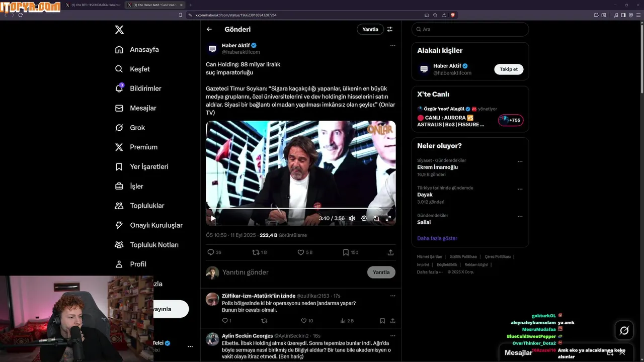644x362 pixels.
Task: Open CANLI AURORA VS ASTRALIS live broadcast
Action: pos(470,117)
